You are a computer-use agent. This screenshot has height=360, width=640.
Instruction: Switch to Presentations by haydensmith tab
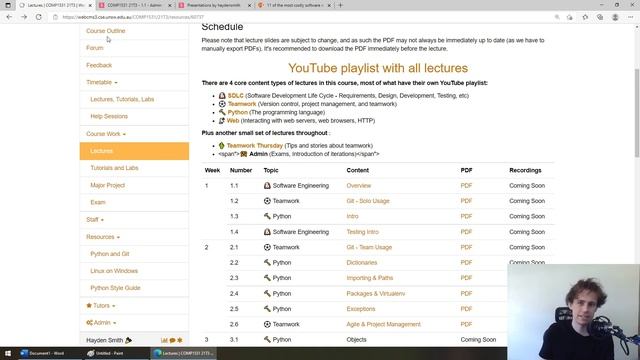[x=215, y=5]
